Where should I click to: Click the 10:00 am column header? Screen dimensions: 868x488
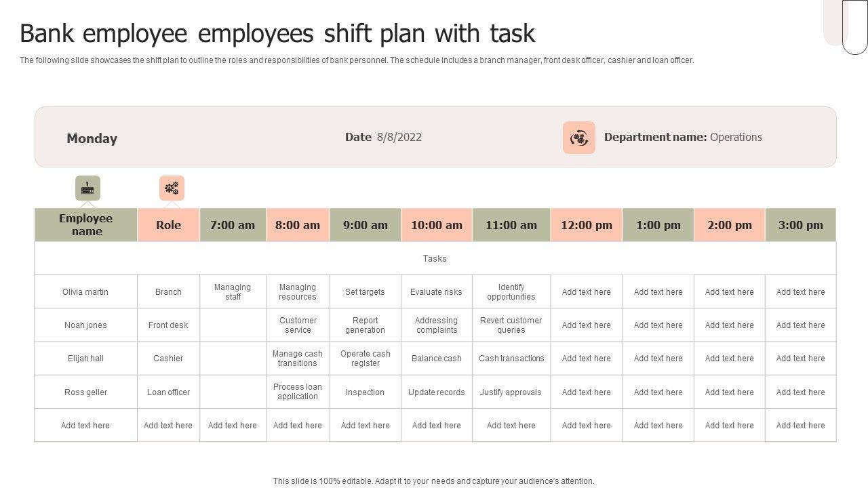[436, 225]
